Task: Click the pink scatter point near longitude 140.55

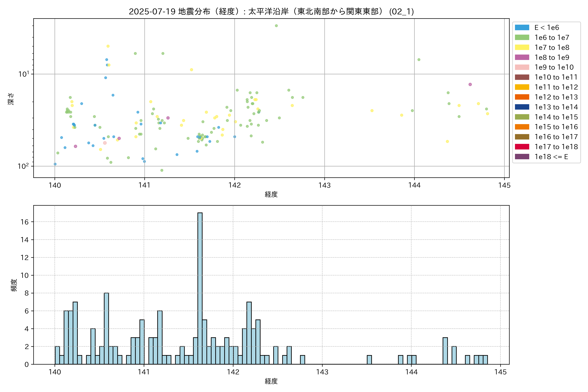Action: click(105, 143)
